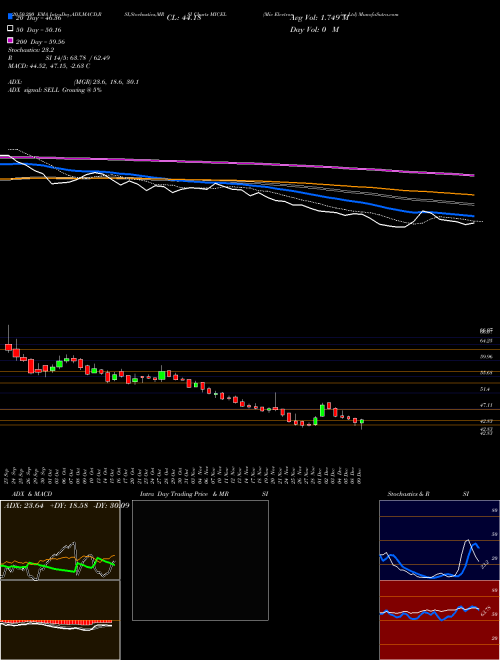This screenshot has height=660, width=500.
Task: Click the ADX: 23.64 readout in panel
Action: [24, 505]
